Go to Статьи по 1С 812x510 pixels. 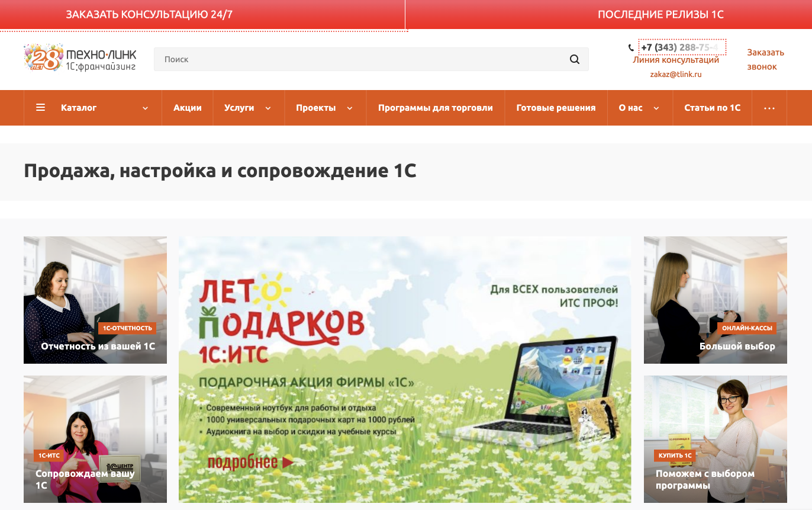713,108
